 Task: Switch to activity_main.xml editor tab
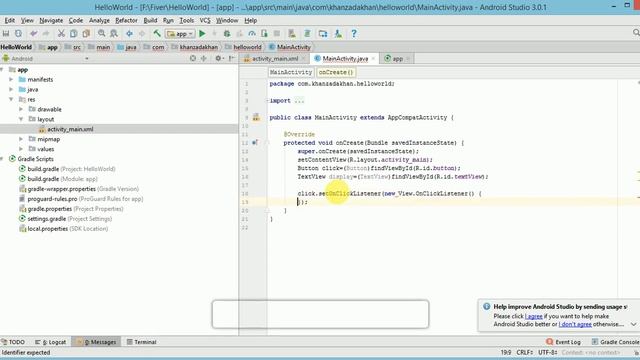[x=275, y=58]
